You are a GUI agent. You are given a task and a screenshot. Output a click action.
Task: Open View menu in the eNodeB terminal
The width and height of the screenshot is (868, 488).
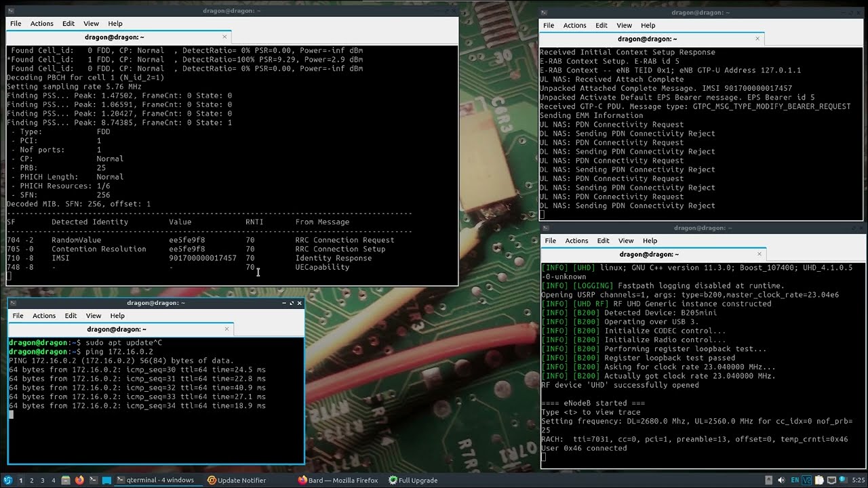tap(626, 241)
